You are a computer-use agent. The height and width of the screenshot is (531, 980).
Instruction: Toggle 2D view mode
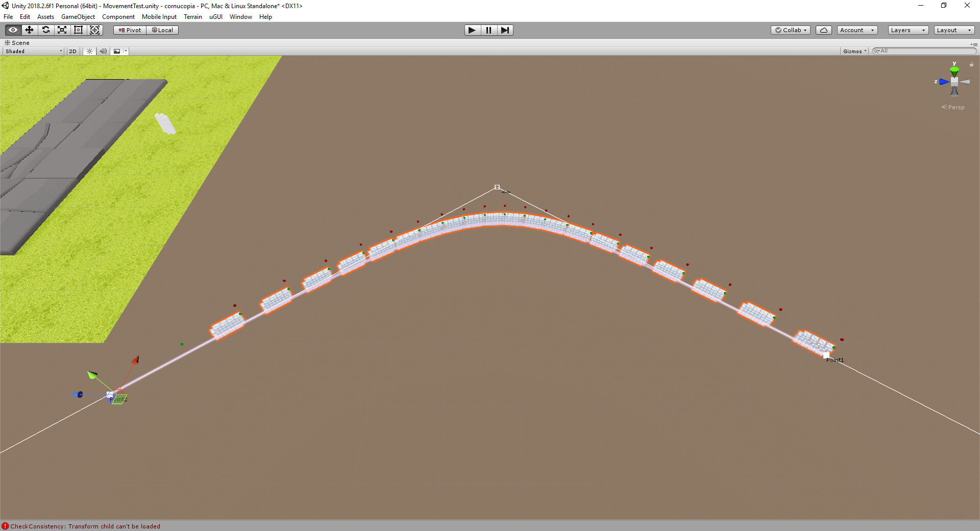[72, 51]
